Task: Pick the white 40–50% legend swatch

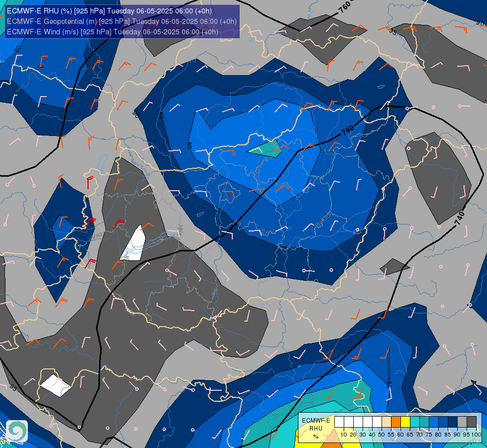Action: (x=377, y=422)
